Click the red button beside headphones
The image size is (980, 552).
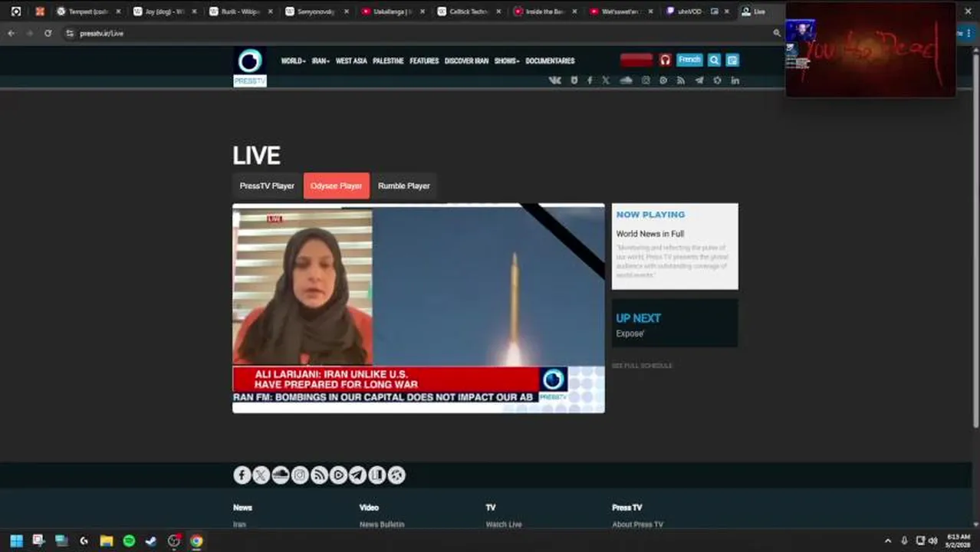tap(636, 60)
